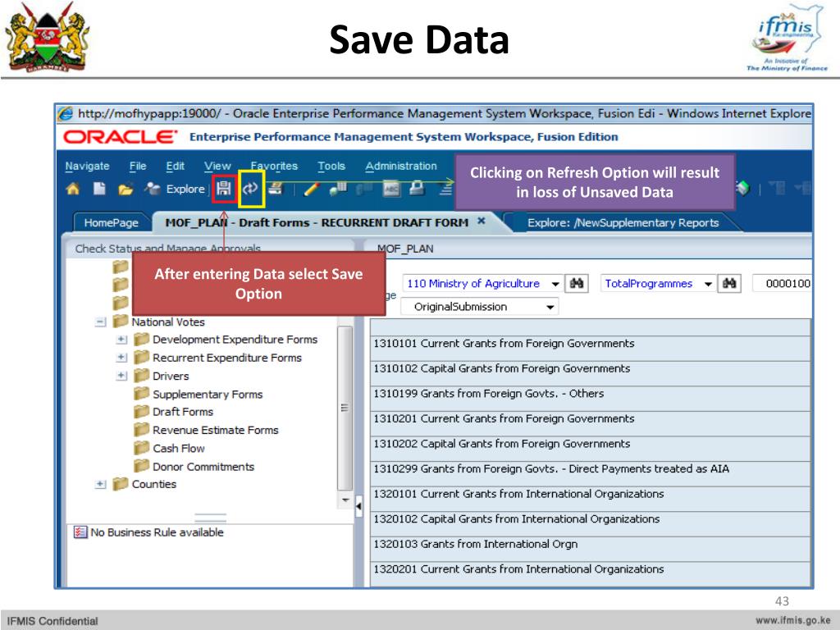The image size is (840, 630).
Task: Switch to Explore NewSupplementary Reports tab
Action: [x=623, y=223]
